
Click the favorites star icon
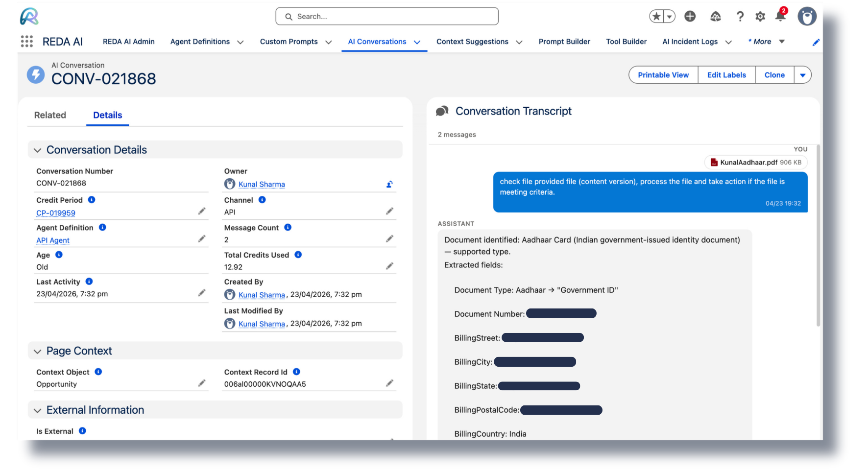click(x=656, y=16)
